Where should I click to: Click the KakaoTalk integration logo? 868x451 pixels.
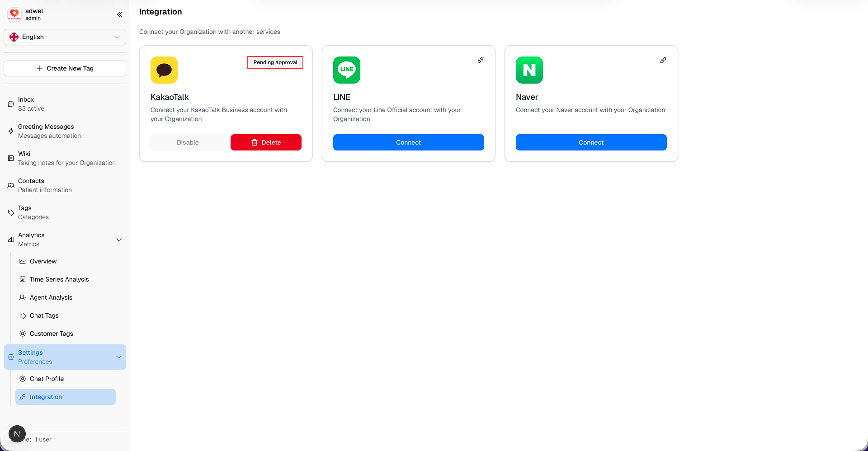164,70
